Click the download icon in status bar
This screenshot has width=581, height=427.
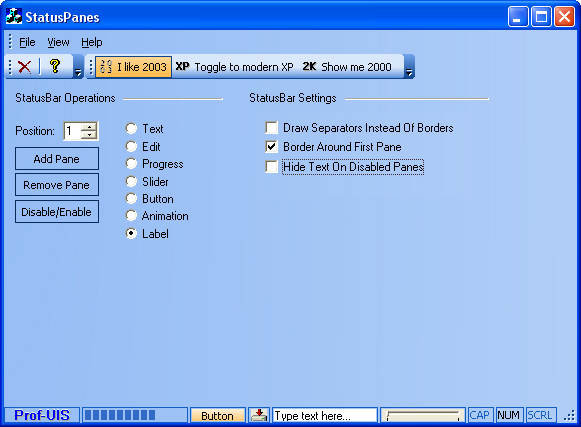(259, 415)
